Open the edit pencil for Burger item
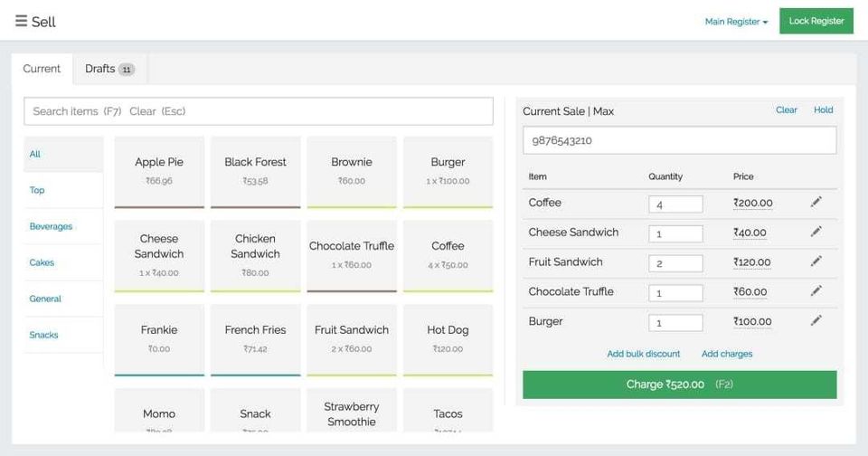The height and width of the screenshot is (456, 868). point(816,321)
